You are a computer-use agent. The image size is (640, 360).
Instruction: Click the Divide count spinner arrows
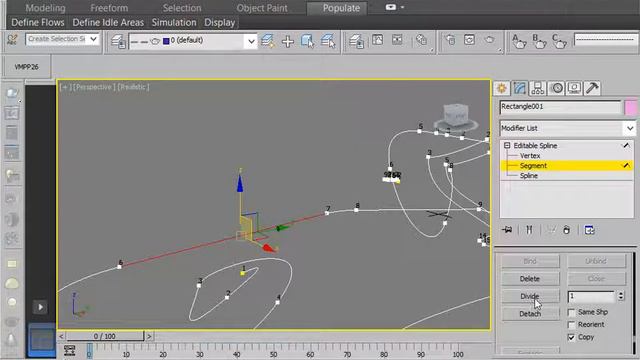coord(621,296)
